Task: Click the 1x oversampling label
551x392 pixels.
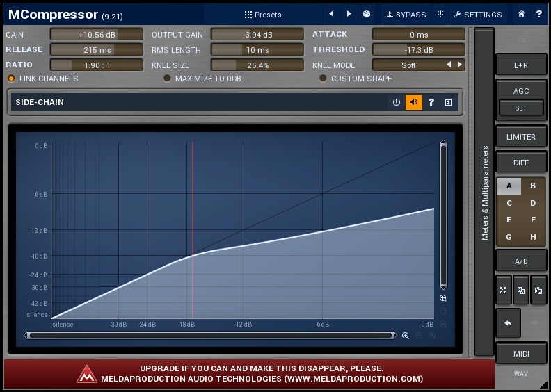Action: (x=522, y=40)
